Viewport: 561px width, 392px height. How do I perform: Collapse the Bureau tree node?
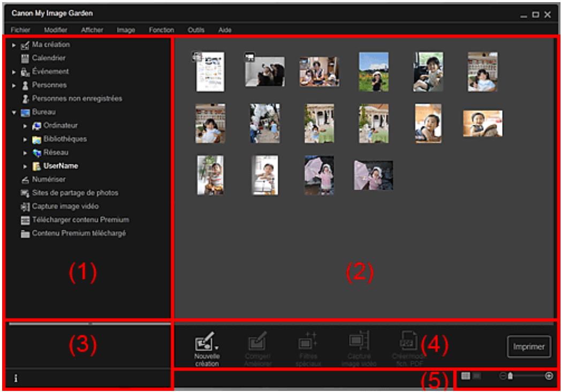click(13, 113)
